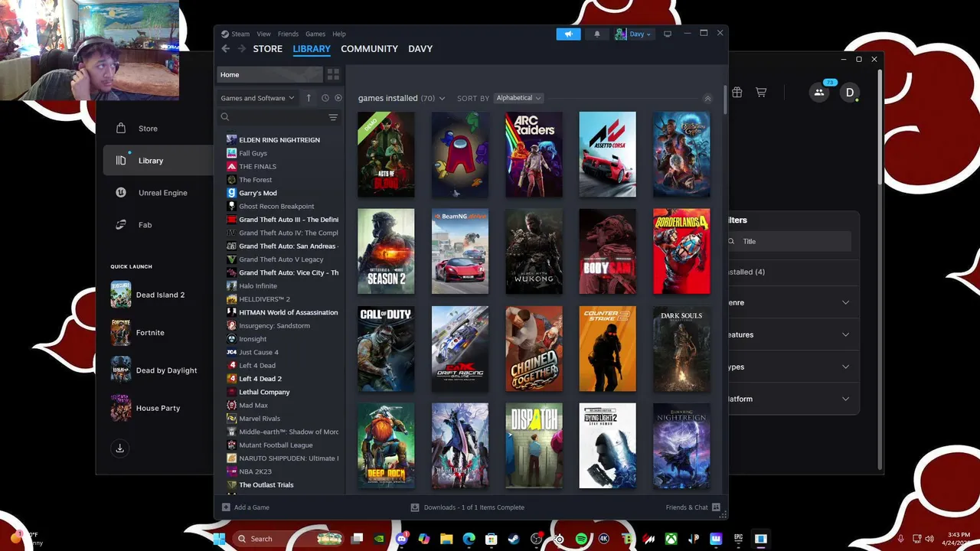Expand Types filter in Epic launcher

(845, 367)
